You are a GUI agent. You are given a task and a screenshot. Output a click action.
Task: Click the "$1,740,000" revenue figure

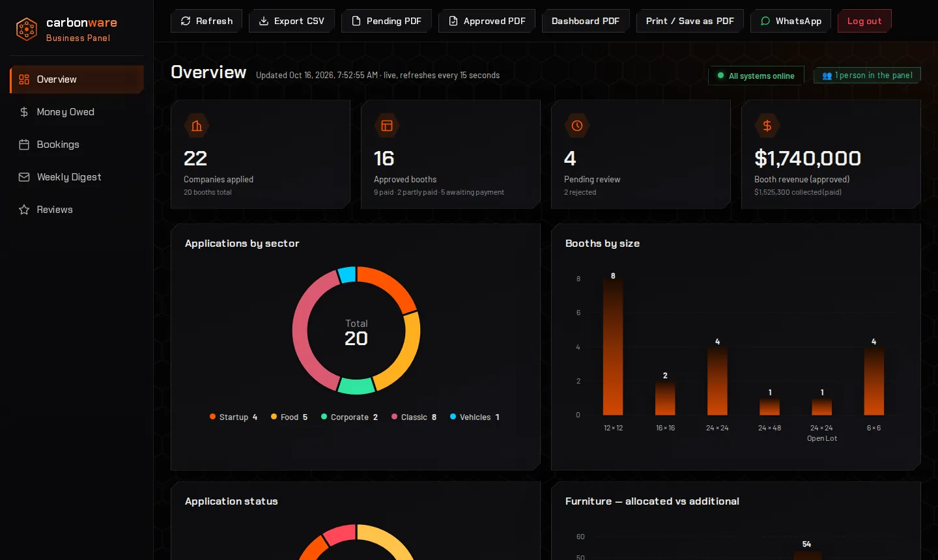[808, 158]
